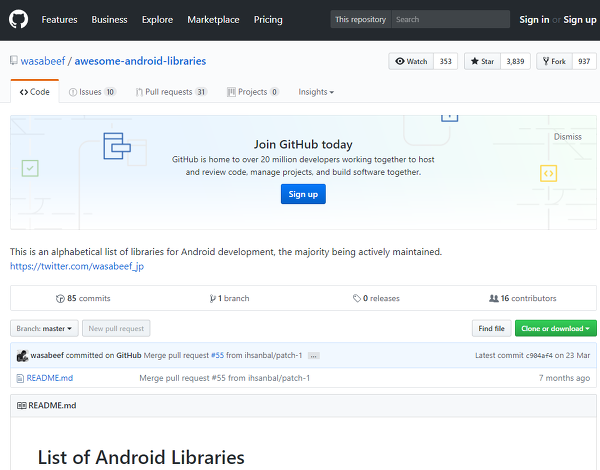Image resolution: width=600 pixels, height=470 pixels.
Task: View the 16 contributors
Action: [x=523, y=298]
